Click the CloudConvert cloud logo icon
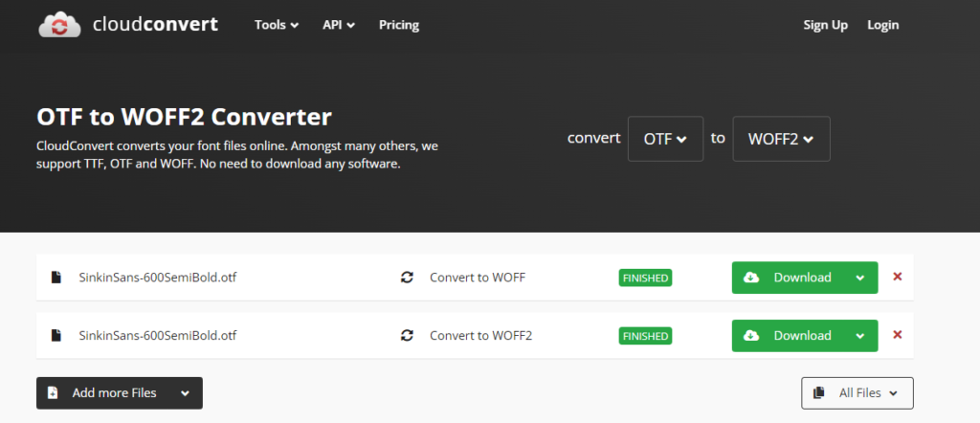 click(x=59, y=25)
